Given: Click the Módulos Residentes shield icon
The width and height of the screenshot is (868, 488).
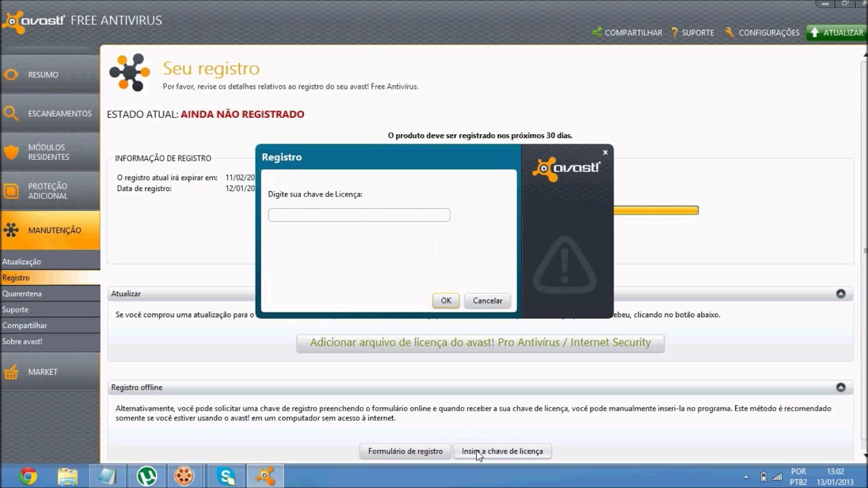Looking at the screenshot, I should (x=11, y=152).
